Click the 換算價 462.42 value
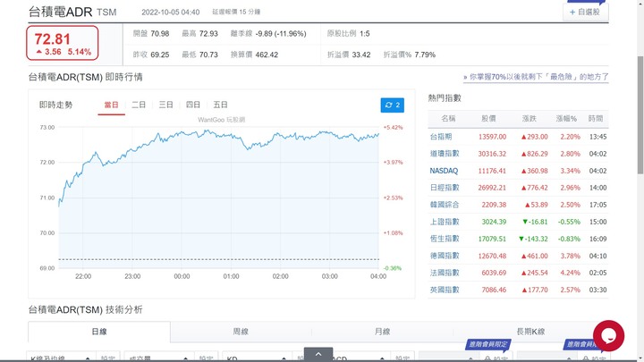 [x=267, y=55]
